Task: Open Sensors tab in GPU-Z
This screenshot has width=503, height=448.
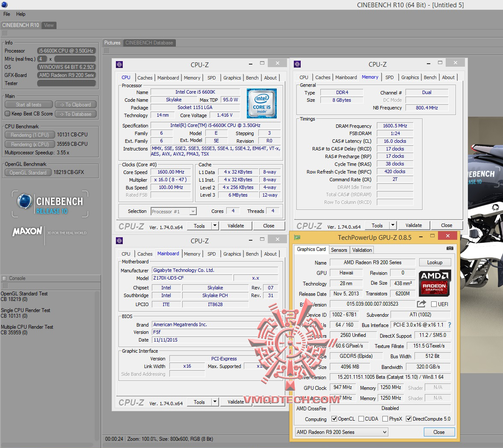Action: tap(339, 250)
